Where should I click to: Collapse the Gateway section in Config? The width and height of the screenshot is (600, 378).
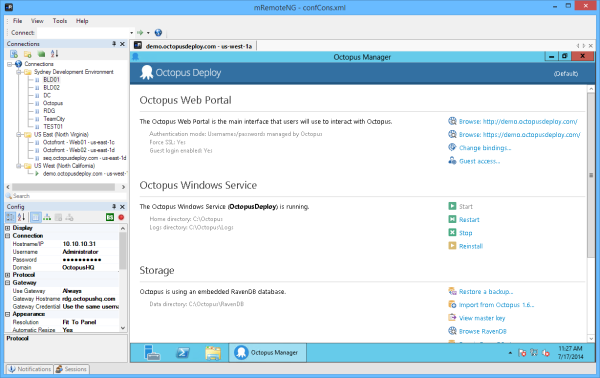point(7,283)
